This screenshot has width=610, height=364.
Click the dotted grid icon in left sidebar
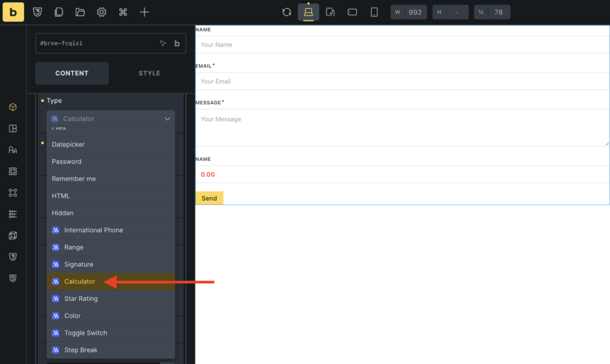[x=13, y=214]
